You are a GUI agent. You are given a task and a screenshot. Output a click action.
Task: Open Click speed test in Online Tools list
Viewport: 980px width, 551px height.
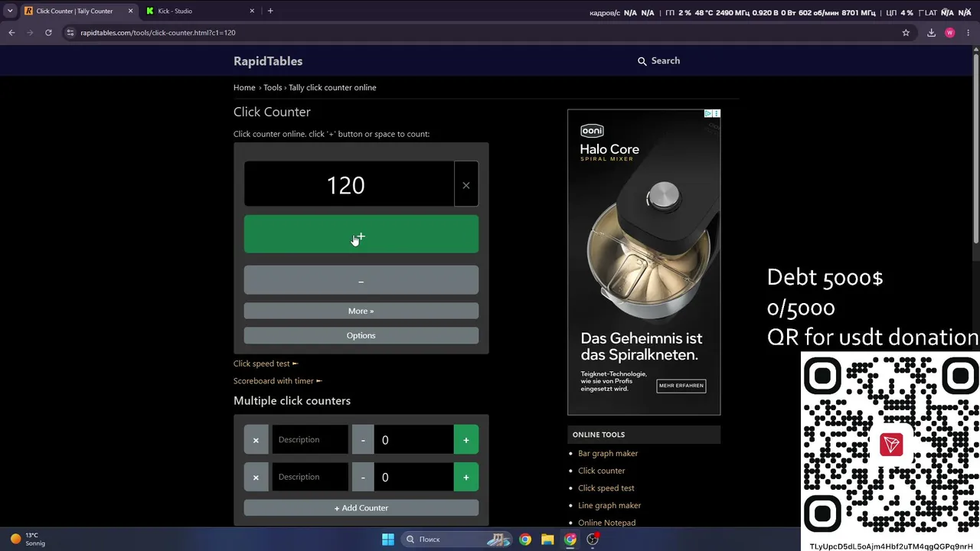click(x=606, y=488)
